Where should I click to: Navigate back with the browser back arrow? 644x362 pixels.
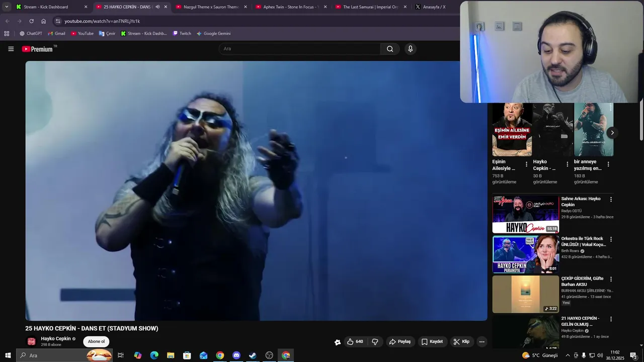7,21
